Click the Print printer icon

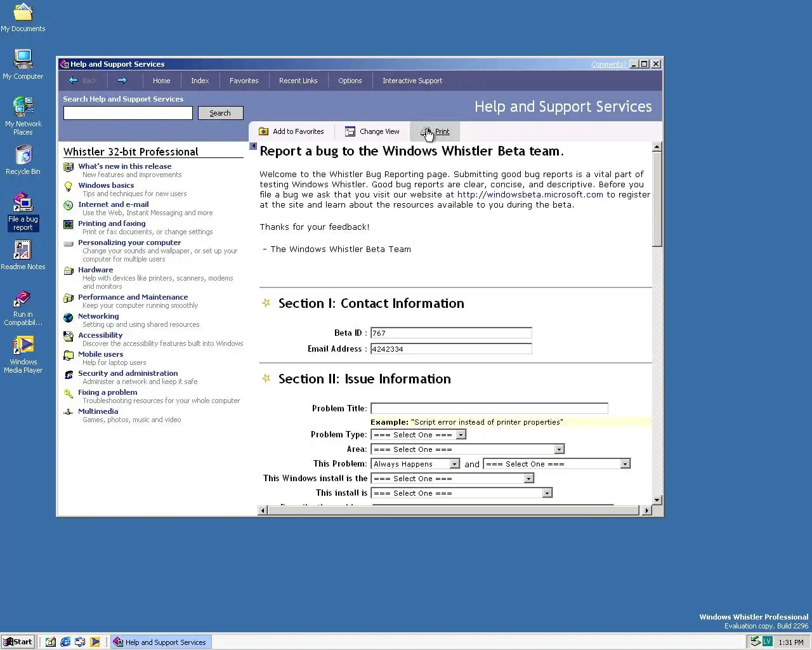click(x=426, y=131)
